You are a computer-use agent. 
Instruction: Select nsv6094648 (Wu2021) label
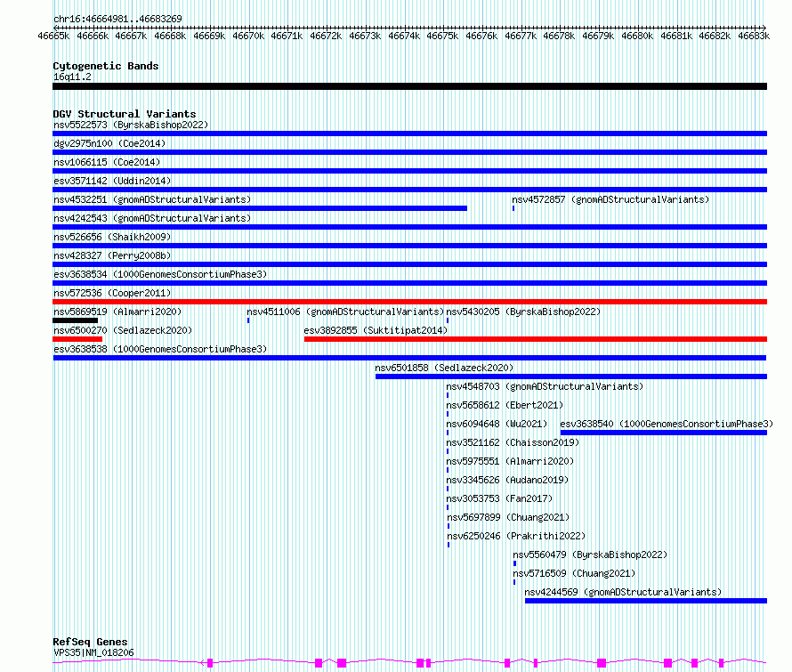coord(497,424)
